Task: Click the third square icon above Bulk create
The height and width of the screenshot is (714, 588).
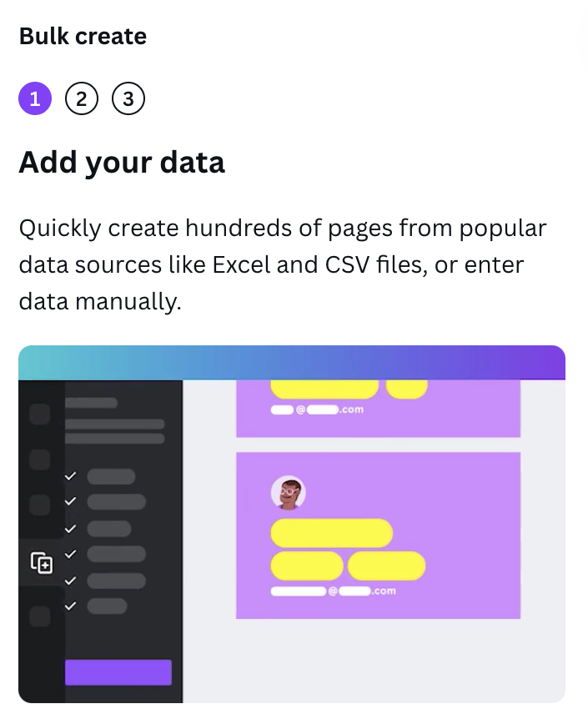Action: (x=38, y=503)
